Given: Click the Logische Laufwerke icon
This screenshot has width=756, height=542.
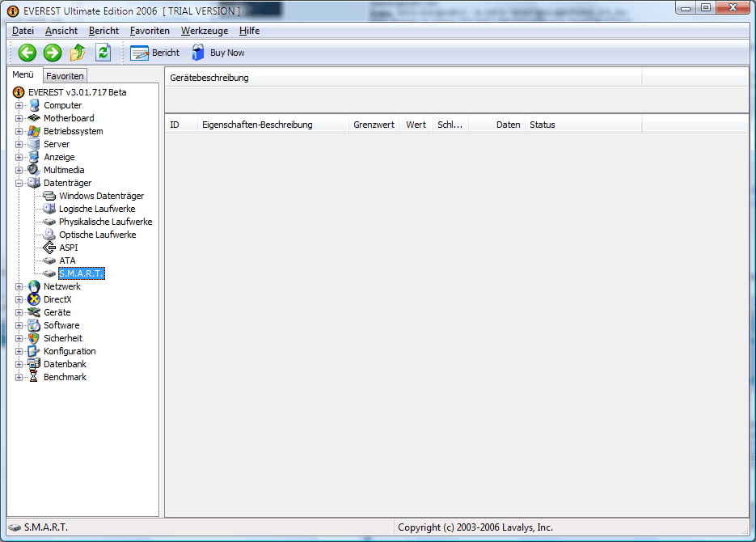Looking at the screenshot, I should click(x=49, y=209).
